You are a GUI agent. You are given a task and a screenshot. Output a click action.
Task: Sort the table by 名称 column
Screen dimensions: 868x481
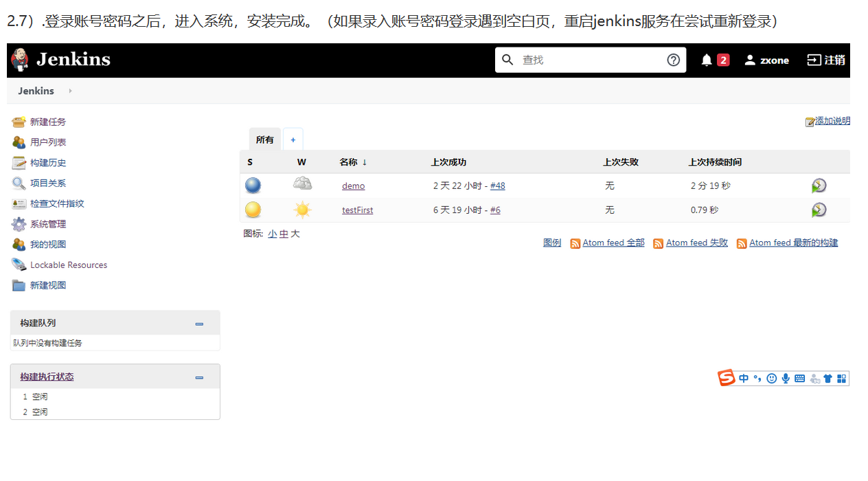(353, 162)
